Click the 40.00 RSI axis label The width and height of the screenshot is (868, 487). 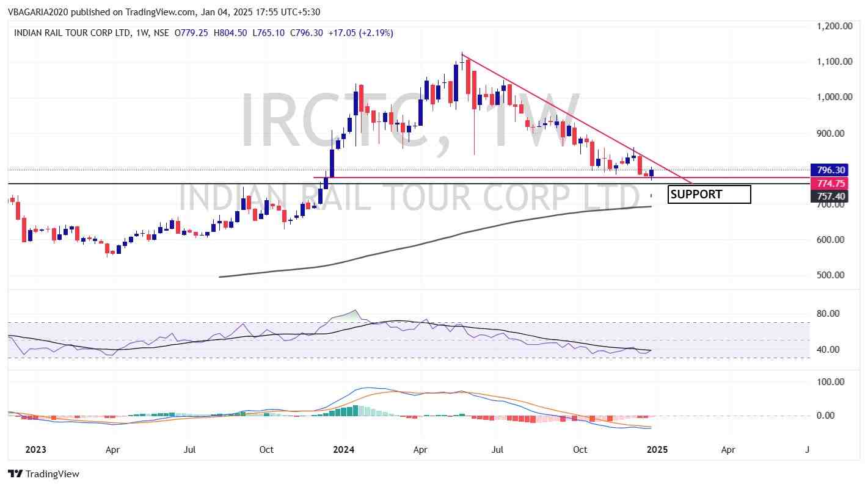click(x=829, y=350)
